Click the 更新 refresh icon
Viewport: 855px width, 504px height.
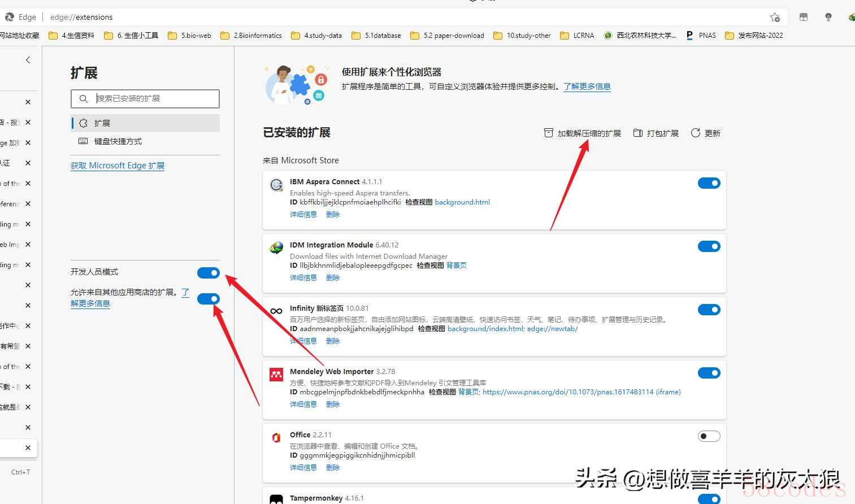[696, 133]
